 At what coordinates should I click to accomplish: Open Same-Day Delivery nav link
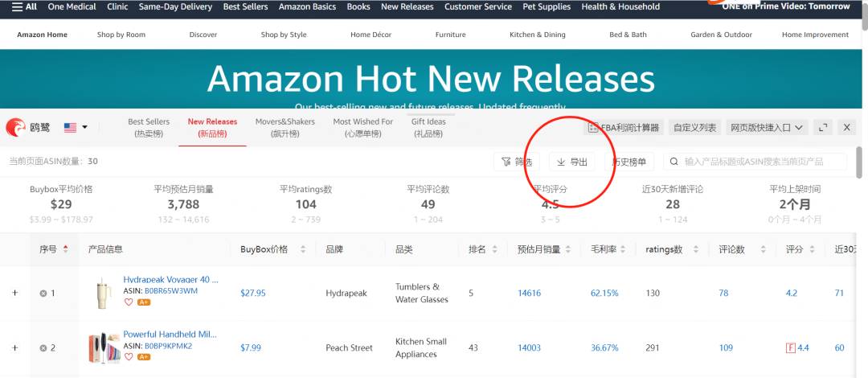(x=175, y=6)
